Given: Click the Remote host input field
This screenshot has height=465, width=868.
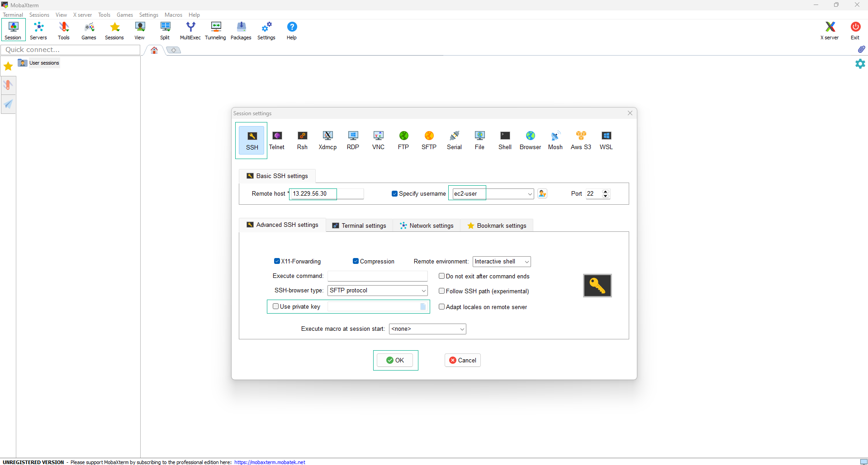Looking at the screenshot, I should [327, 194].
